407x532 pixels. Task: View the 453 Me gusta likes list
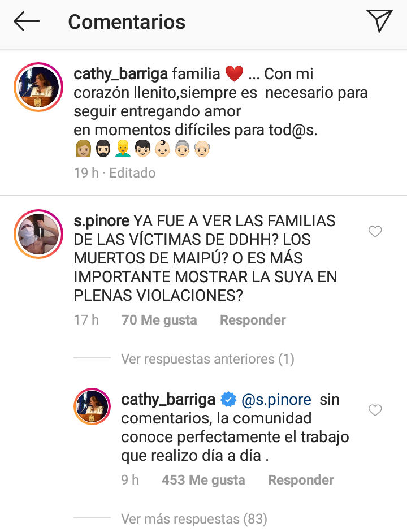click(x=203, y=480)
